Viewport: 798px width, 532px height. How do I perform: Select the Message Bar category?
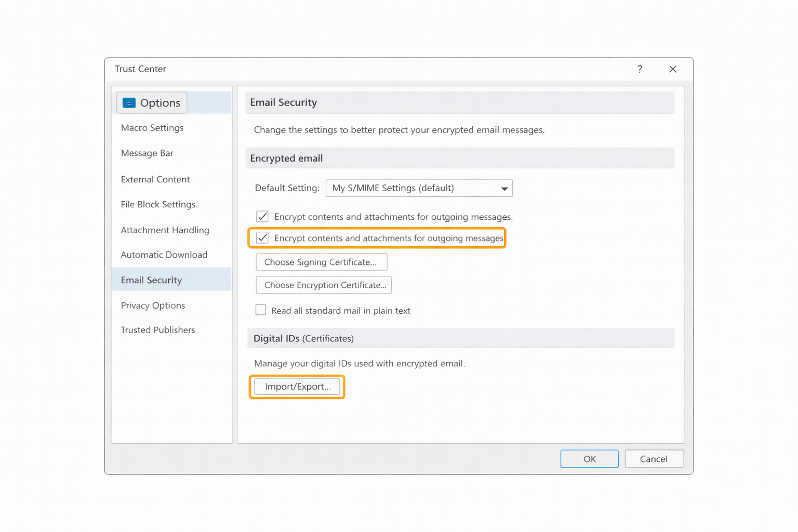click(x=147, y=153)
